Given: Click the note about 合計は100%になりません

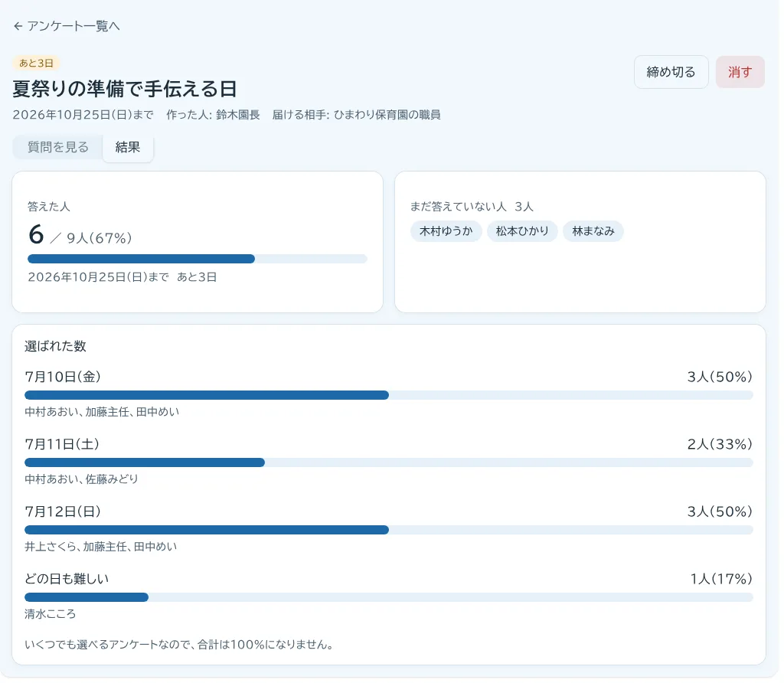Looking at the screenshot, I should click(x=179, y=645).
